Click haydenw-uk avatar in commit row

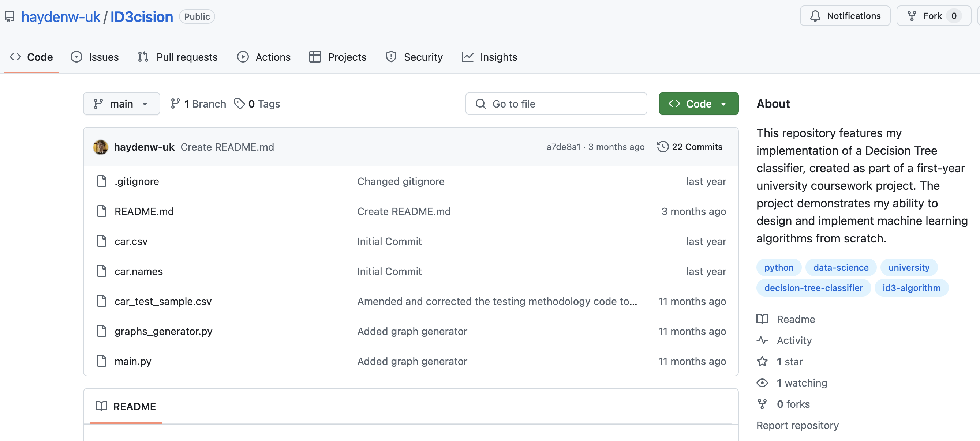100,147
